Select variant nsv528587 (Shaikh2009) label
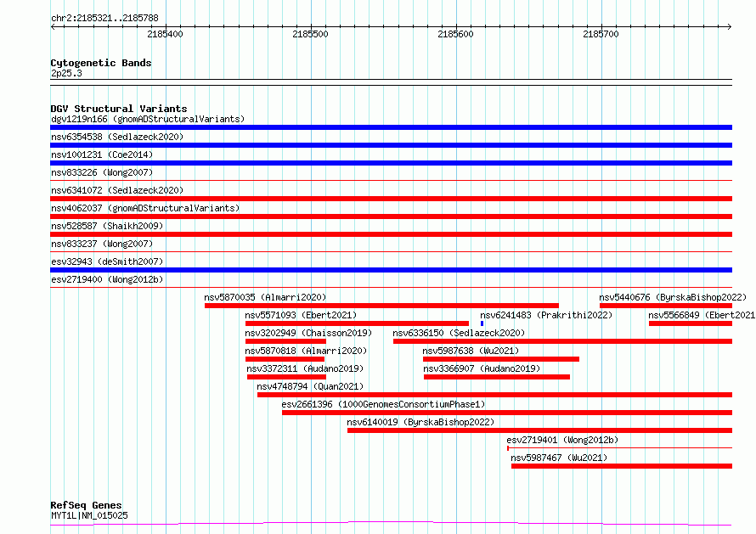Image resolution: width=756 pixels, height=534 pixels. pyautogui.click(x=107, y=226)
